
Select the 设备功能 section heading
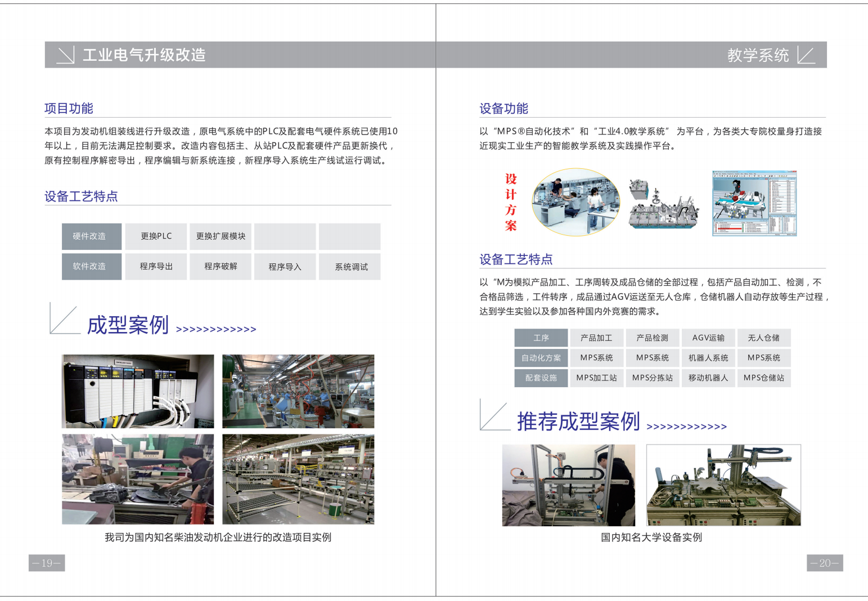(503, 109)
